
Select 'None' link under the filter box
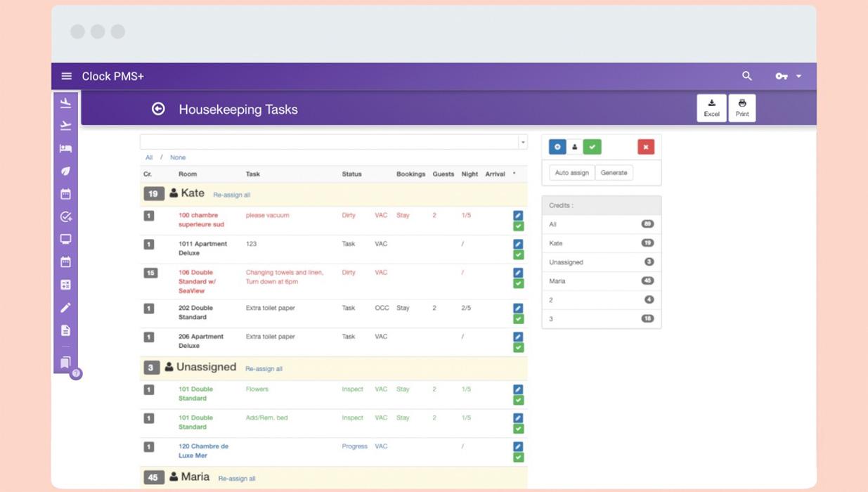tap(178, 157)
